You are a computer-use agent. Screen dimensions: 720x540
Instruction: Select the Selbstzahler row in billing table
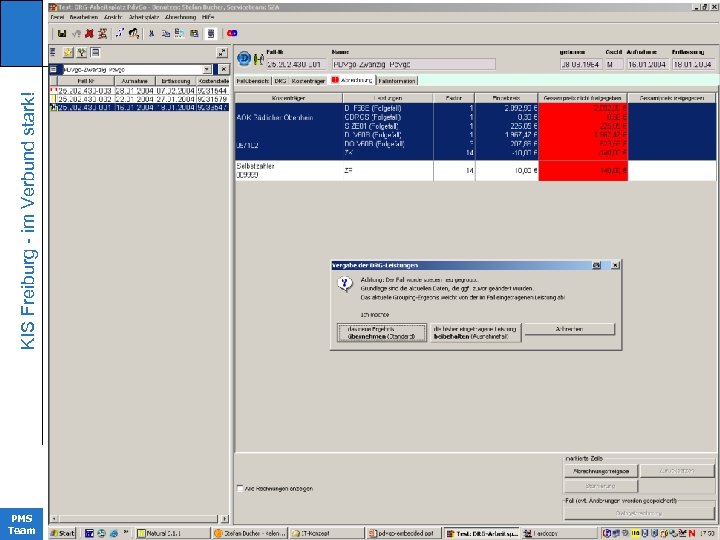(x=475, y=170)
